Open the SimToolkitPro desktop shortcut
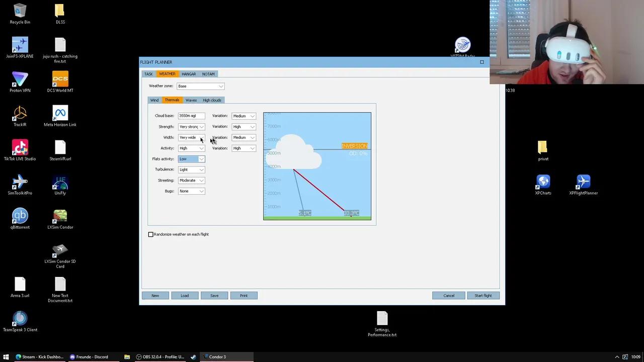 coord(20,182)
